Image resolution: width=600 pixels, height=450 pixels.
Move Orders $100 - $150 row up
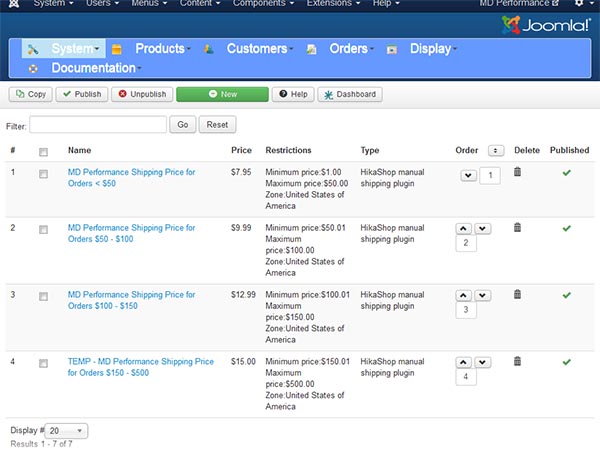point(463,295)
